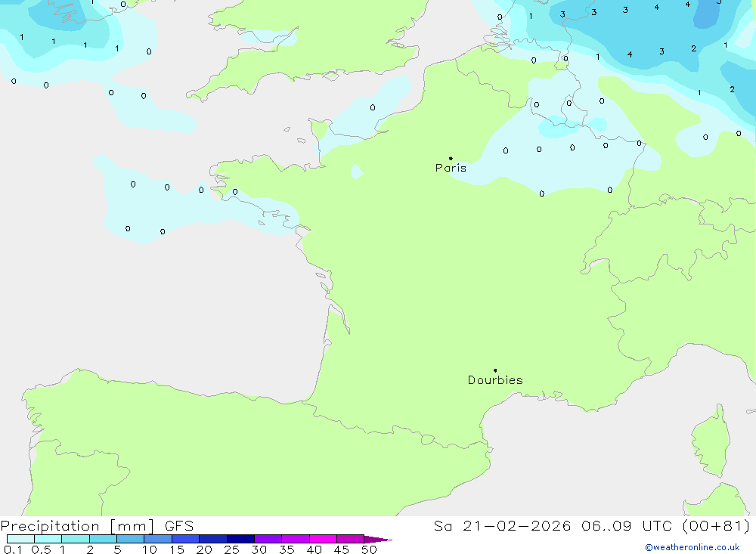Image resolution: width=756 pixels, height=554 pixels.
Task: Click the 5 to 10 legend swatch
Action: coord(131,539)
